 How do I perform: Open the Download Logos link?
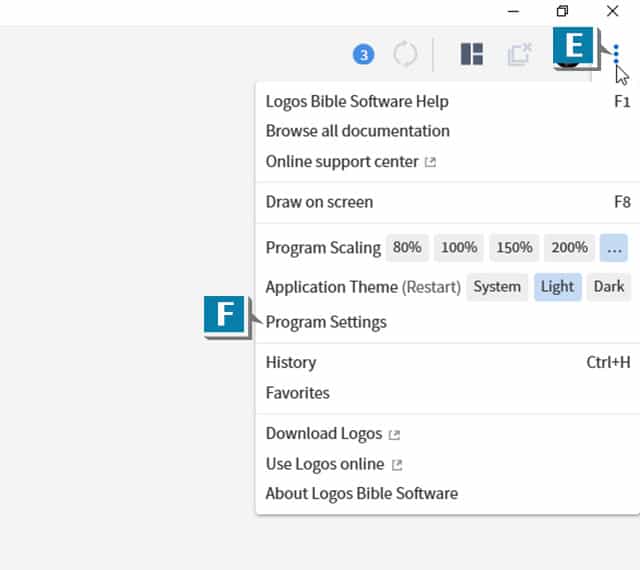pyautogui.click(x=324, y=434)
